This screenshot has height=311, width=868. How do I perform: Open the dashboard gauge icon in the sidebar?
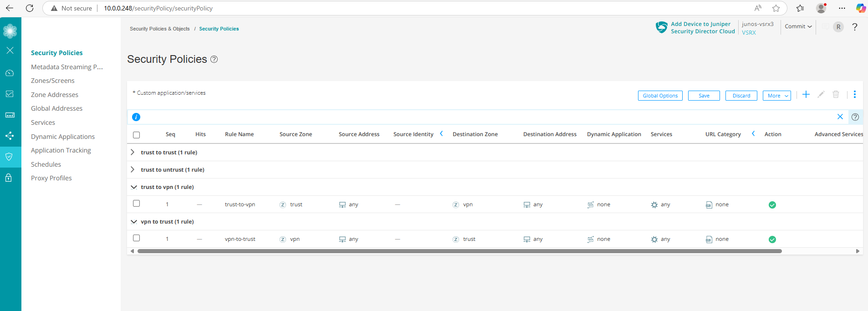pyautogui.click(x=10, y=73)
